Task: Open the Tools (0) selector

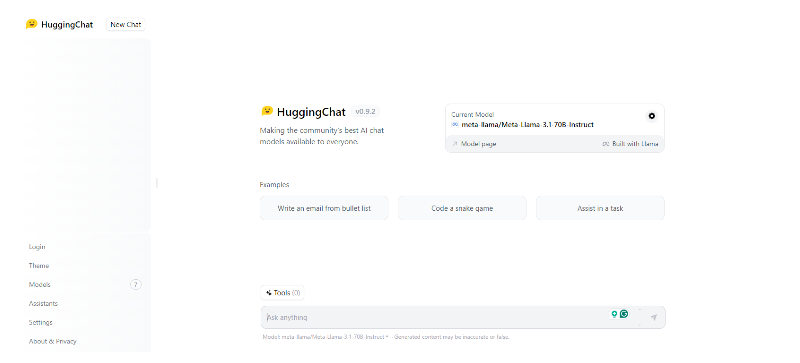Action: coord(283,293)
